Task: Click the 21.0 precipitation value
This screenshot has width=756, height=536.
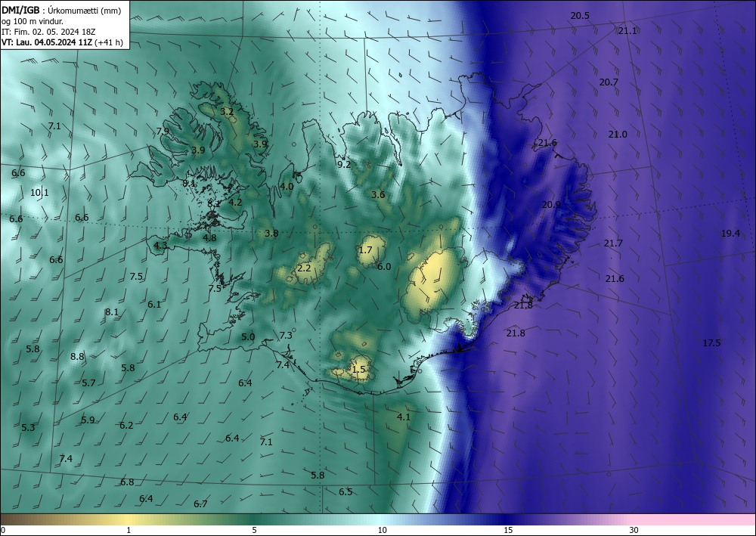Action: click(x=618, y=135)
